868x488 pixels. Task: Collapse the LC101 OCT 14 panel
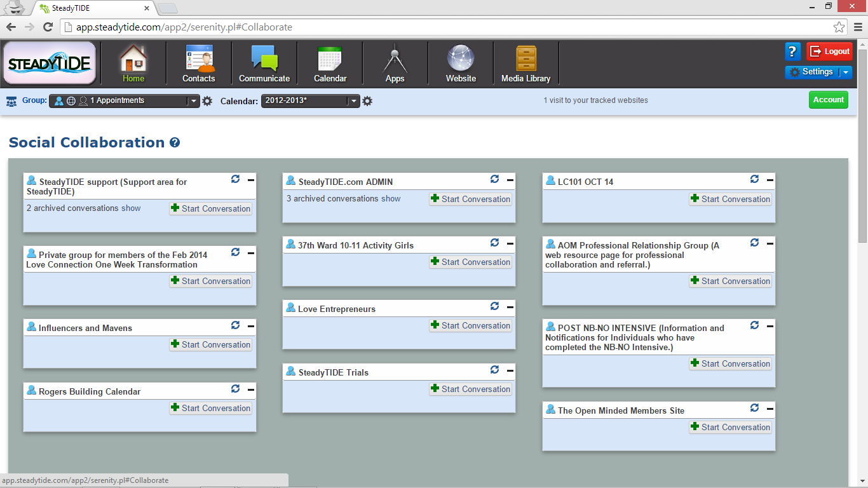click(x=770, y=180)
